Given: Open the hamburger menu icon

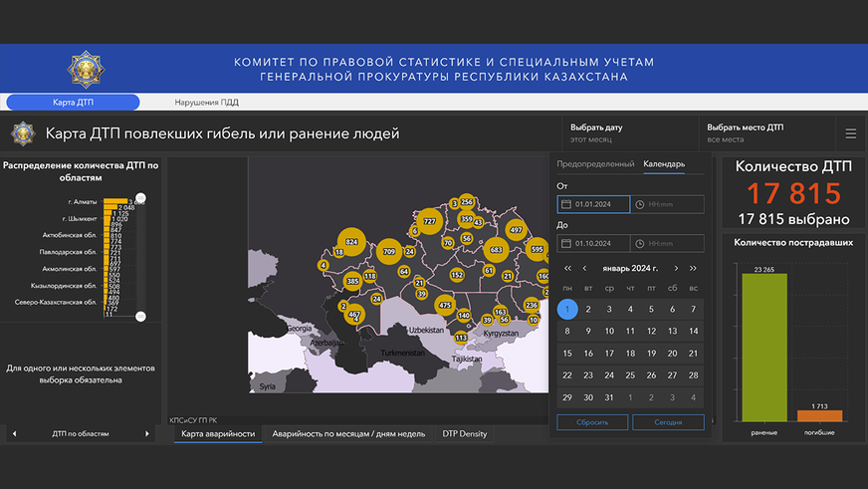Looking at the screenshot, I should (851, 133).
